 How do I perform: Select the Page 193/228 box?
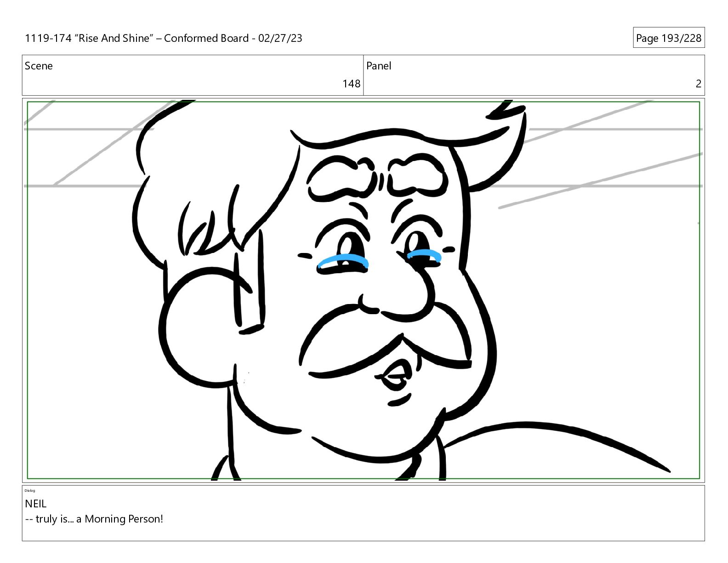click(669, 38)
